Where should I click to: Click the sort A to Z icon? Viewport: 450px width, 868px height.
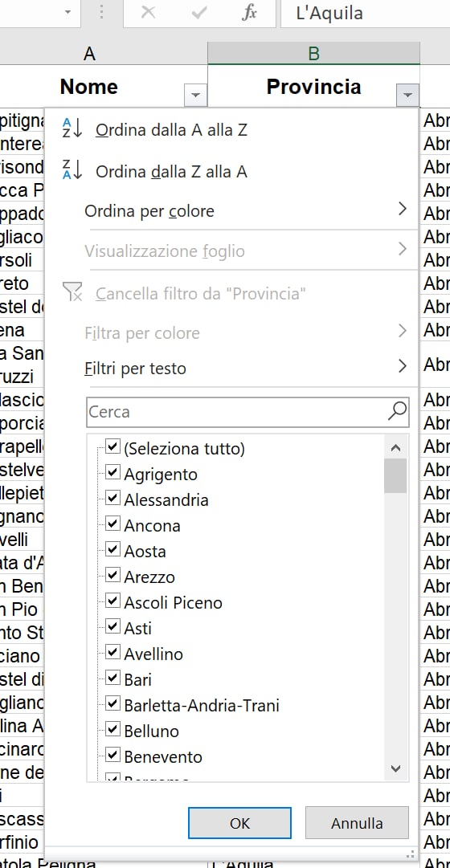pyautogui.click(x=72, y=128)
